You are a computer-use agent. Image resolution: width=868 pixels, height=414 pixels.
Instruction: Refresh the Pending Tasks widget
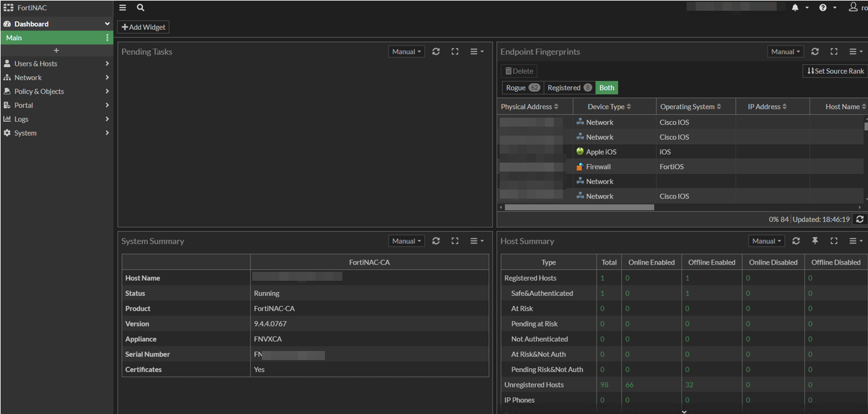(x=436, y=52)
